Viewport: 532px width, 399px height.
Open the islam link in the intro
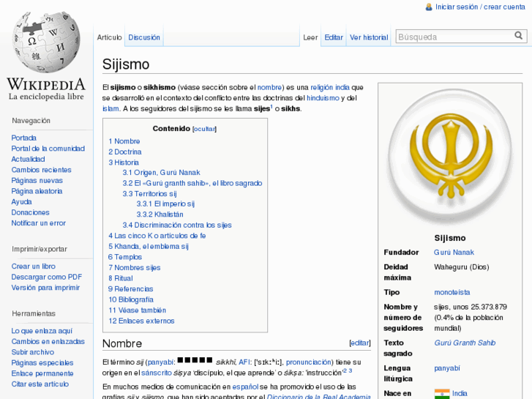click(x=110, y=108)
